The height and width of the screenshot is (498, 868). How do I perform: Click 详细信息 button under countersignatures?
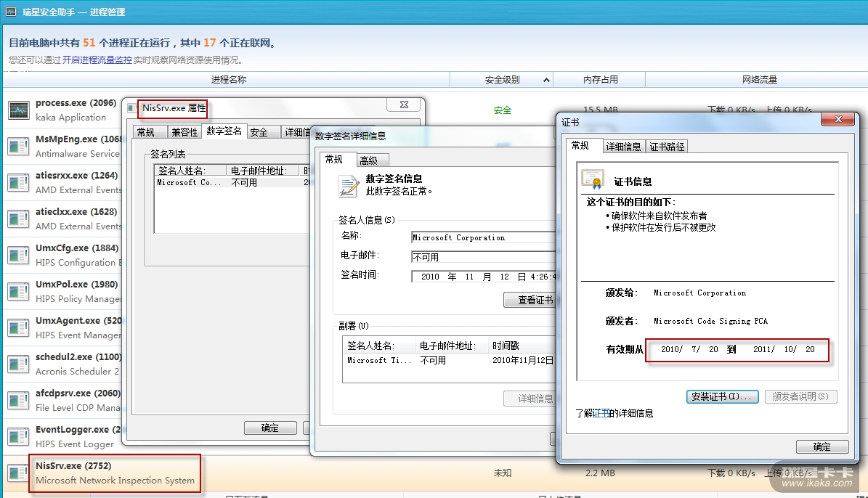click(530, 399)
